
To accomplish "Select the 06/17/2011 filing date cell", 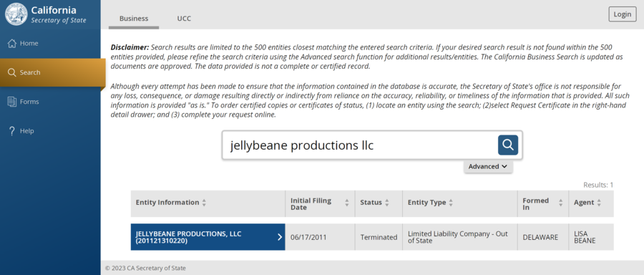I will point(321,237).
